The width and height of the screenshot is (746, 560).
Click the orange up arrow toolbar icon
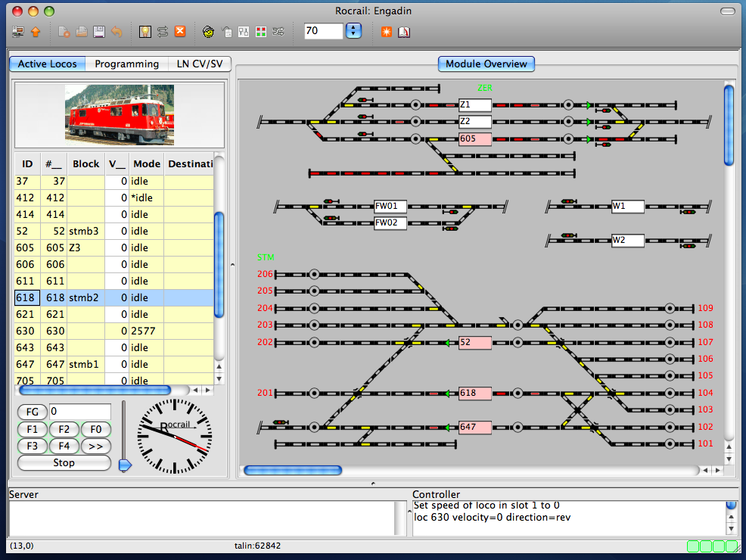[36, 32]
